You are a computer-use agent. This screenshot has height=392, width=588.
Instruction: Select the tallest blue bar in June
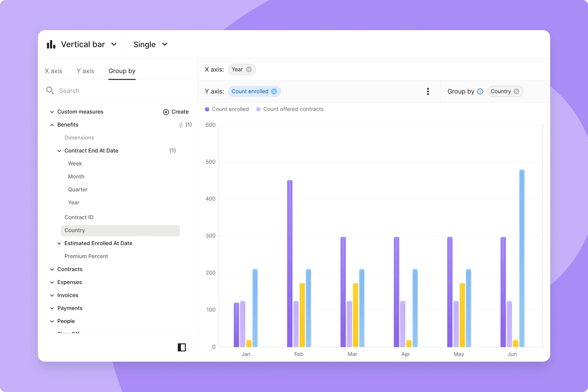[x=521, y=255]
